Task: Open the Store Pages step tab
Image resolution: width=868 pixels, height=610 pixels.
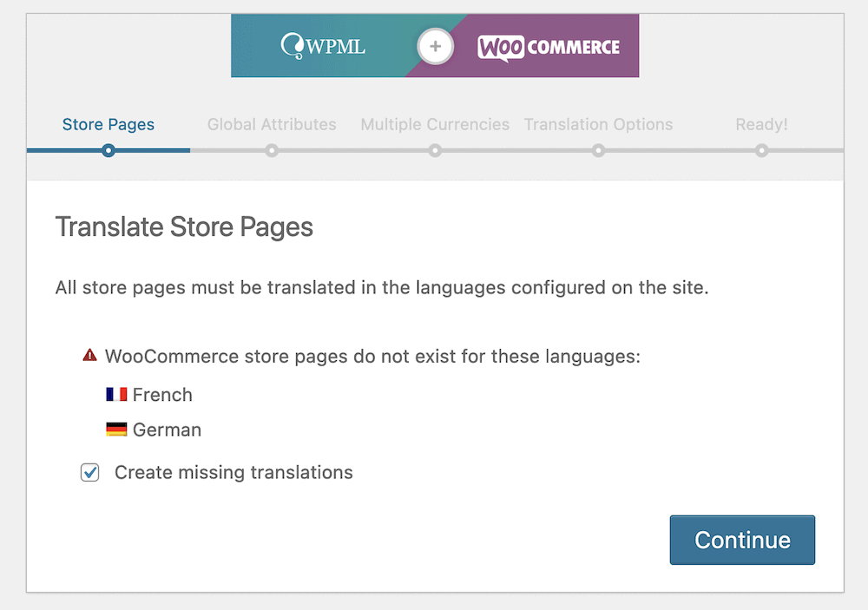Action: click(x=108, y=124)
